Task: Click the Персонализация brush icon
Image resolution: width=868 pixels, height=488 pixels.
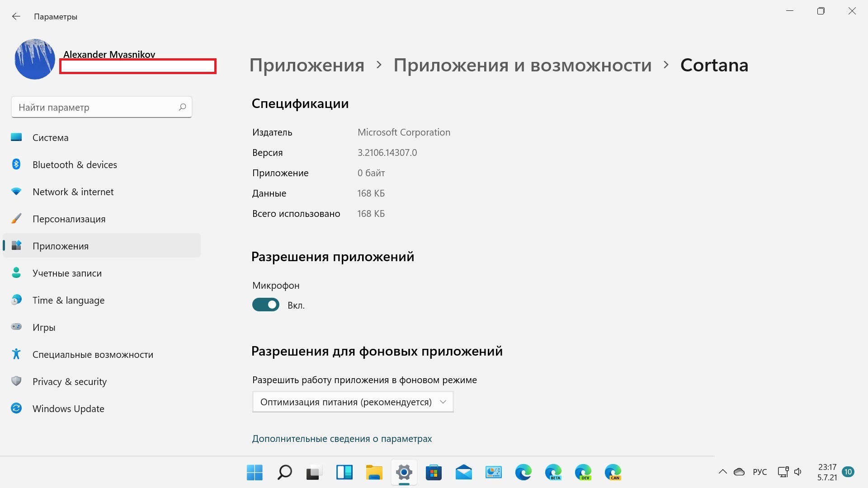Action: click(x=16, y=218)
